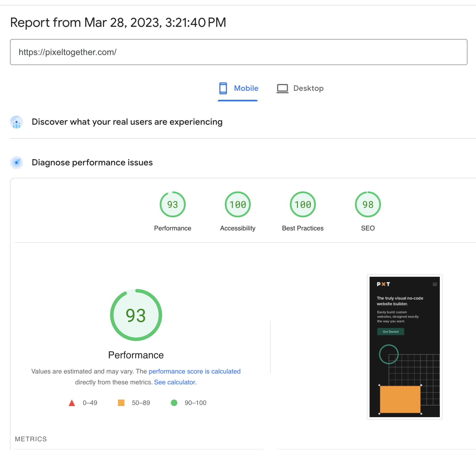Screen dimensions: 476x450
Task: Select the SEO score gauge showing 98
Action: coord(368,204)
